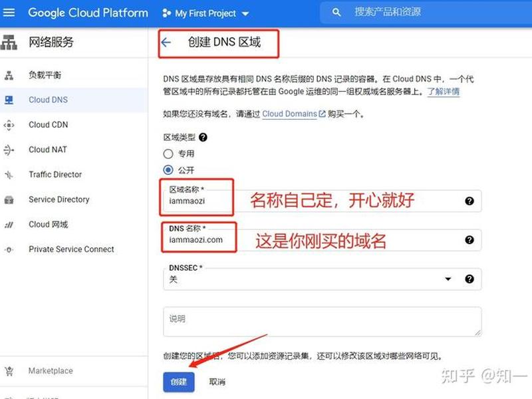This screenshot has width=532, height=399.
Task: Open the hamburger navigation menu
Action: point(9,13)
